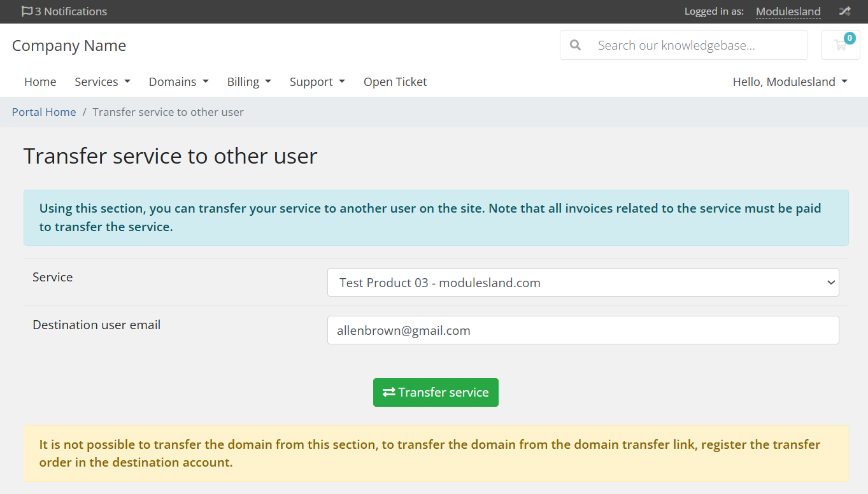
Task: Click the 3 Notifications text
Action: click(x=71, y=11)
